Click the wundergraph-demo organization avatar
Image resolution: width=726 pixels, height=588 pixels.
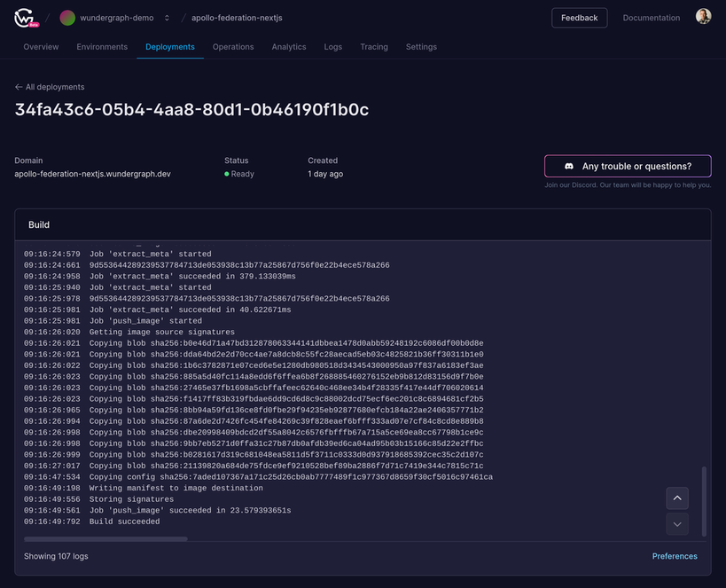tap(67, 18)
